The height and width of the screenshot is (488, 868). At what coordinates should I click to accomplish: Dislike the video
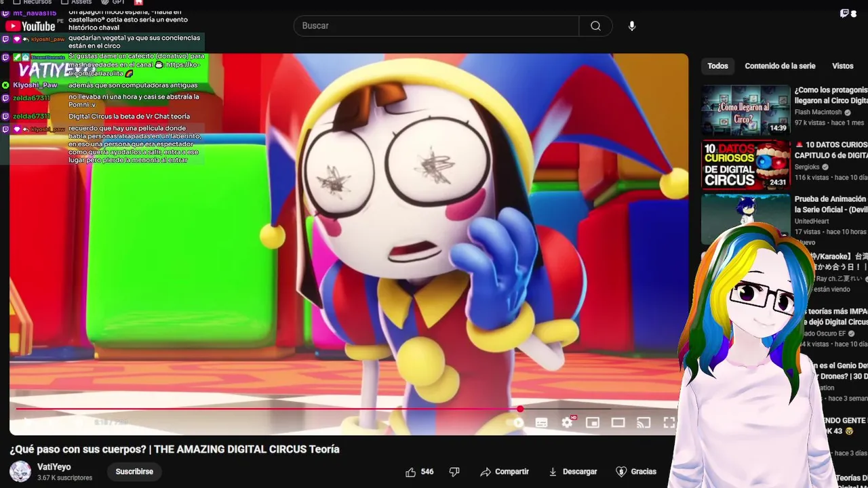[x=455, y=472]
